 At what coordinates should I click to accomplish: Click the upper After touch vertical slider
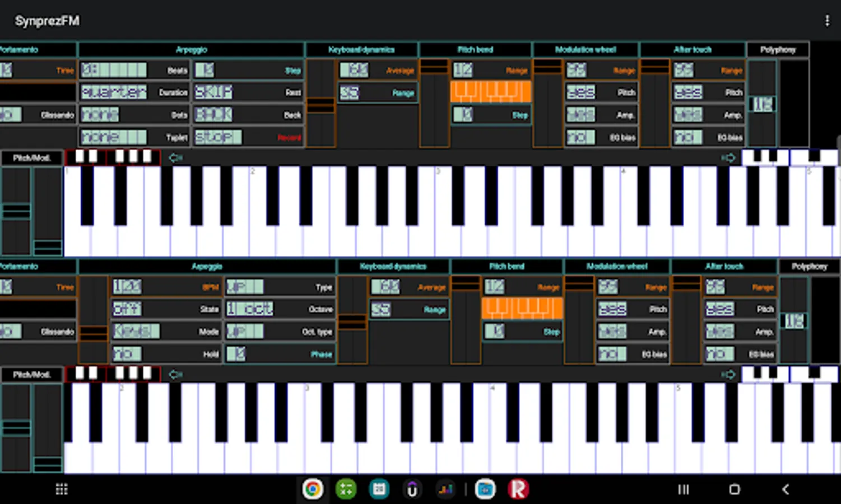click(x=655, y=103)
